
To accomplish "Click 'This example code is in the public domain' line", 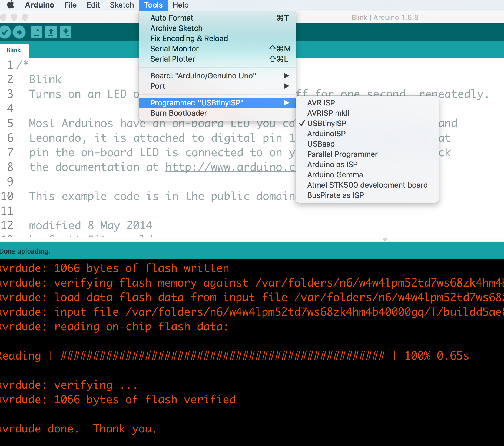I will click(x=162, y=196).
